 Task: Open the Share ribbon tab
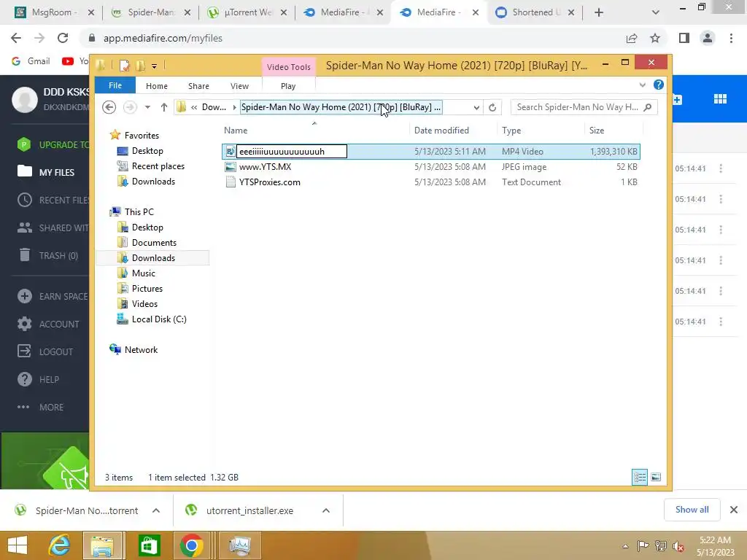pyautogui.click(x=198, y=86)
